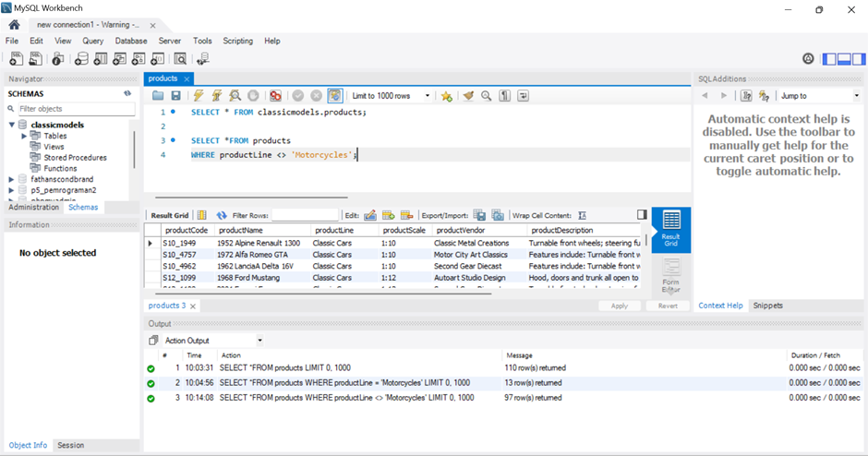Edit current row pencil icon
The height and width of the screenshot is (456, 868).
click(369, 215)
